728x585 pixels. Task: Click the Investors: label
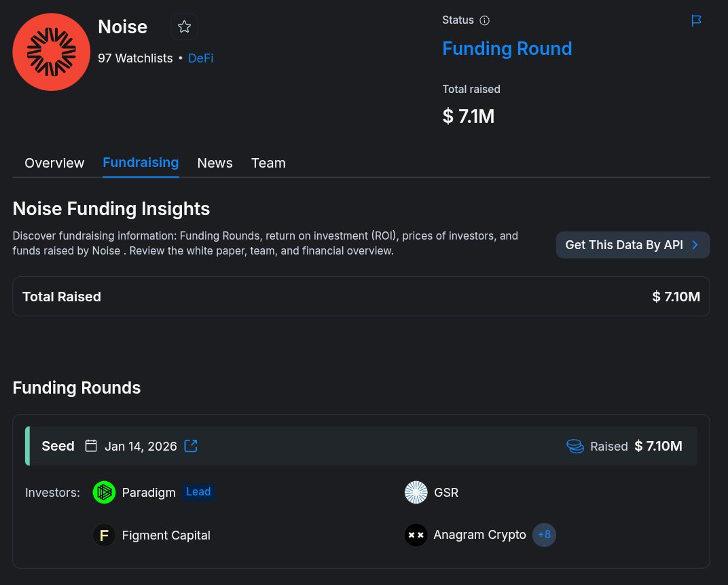52,492
